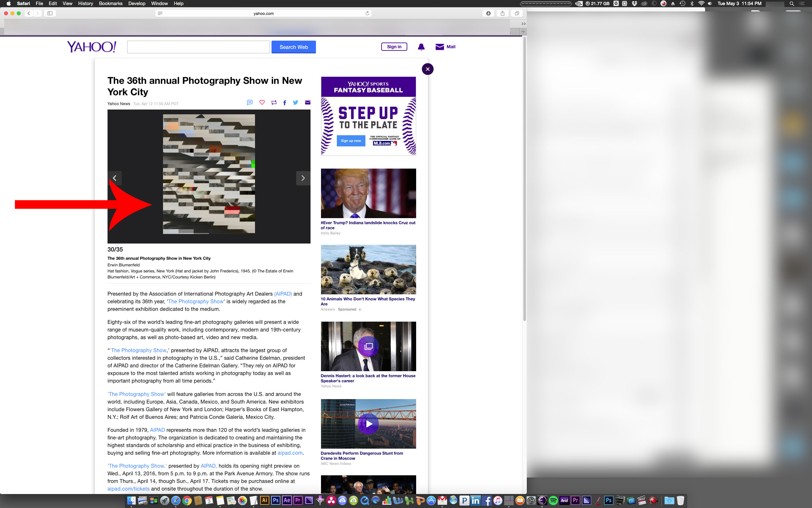Open the aipad.com link
This screenshot has width=812, height=508.
point(290,453)
